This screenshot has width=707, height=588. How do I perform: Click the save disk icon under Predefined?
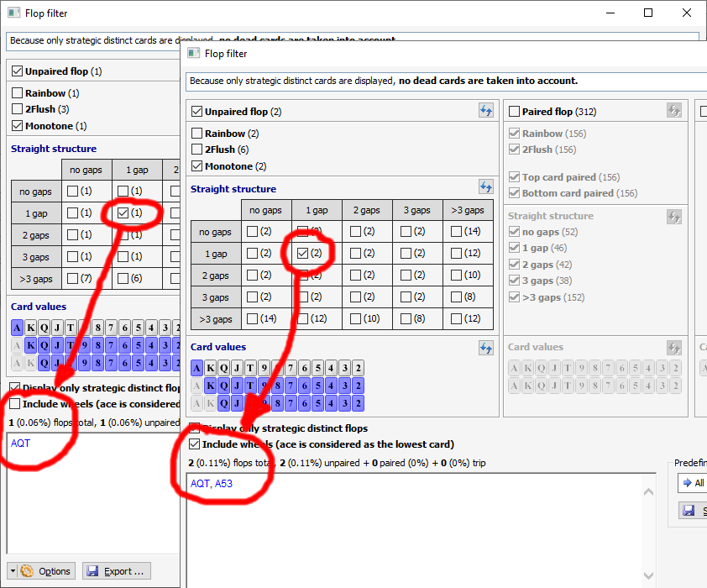pos(689,511)
